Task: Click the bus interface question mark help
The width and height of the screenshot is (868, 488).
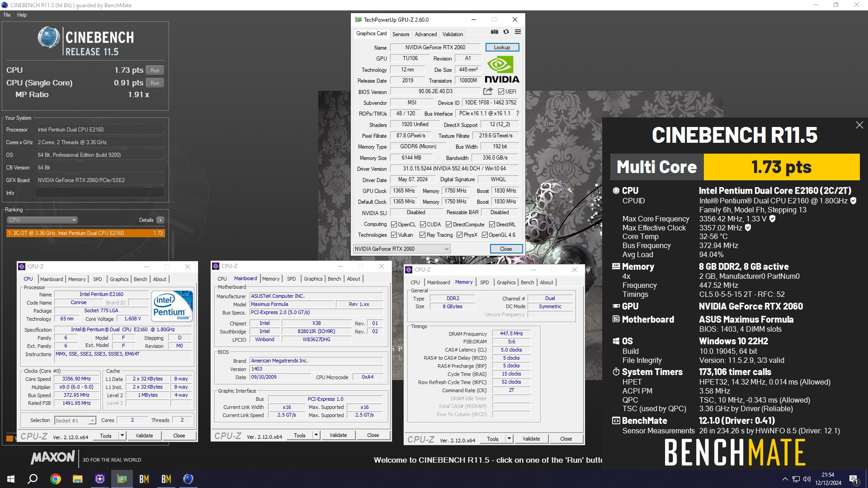Action: (518, 113)
